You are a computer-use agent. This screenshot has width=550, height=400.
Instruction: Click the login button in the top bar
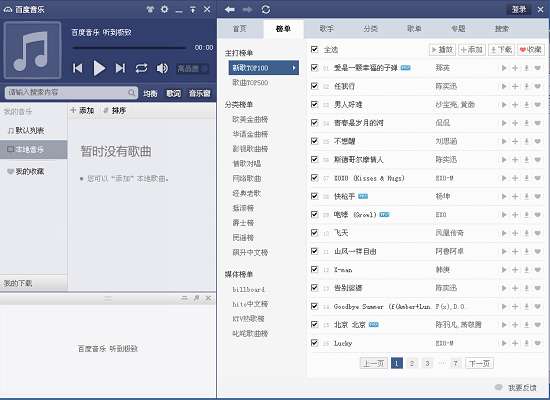pyautogui.click(x=519, y=9)
